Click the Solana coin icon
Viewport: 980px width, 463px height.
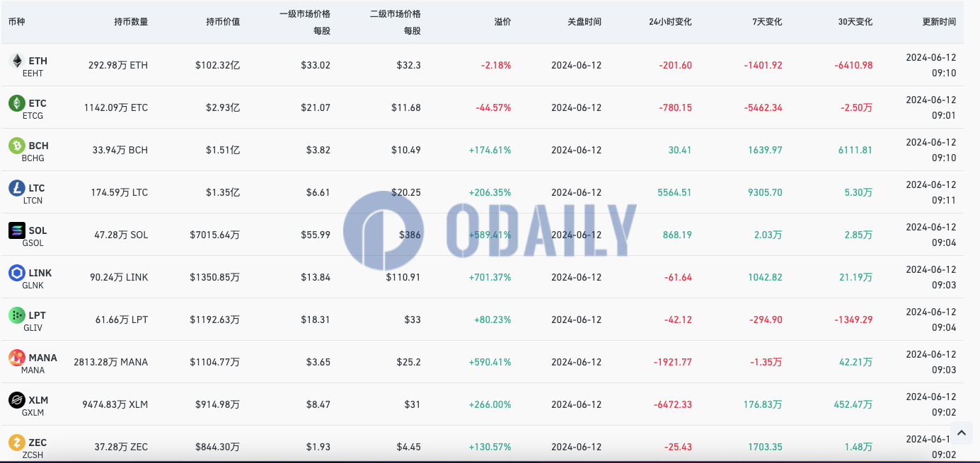point(16,230)
